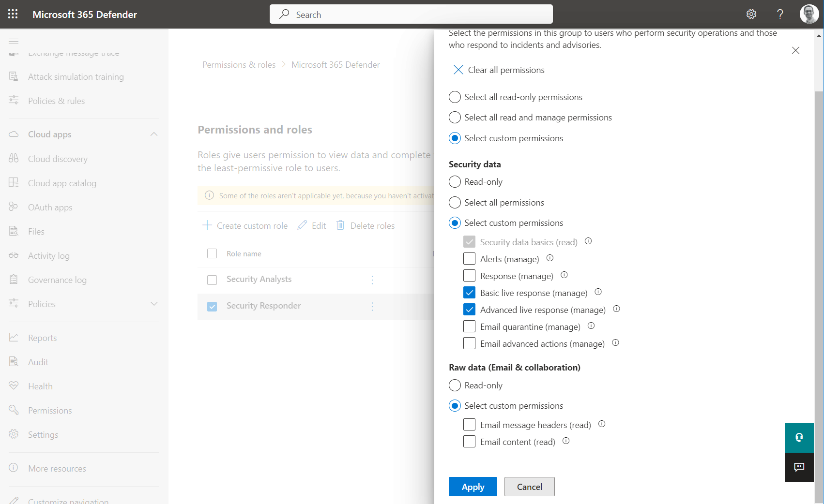Open the black feedback chat button
Screen dimensions: 824x504
coord(799,467)
